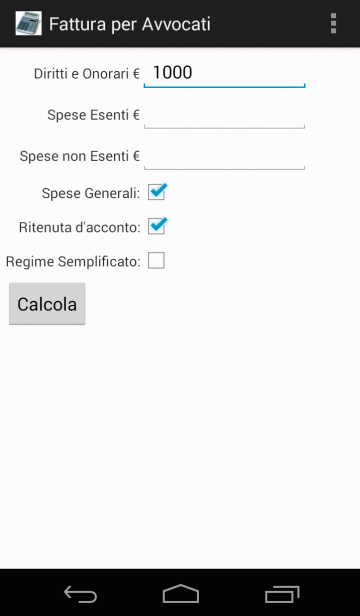Select the field containing 1000
Screen dimensions: 360x616
coord(224,74)
